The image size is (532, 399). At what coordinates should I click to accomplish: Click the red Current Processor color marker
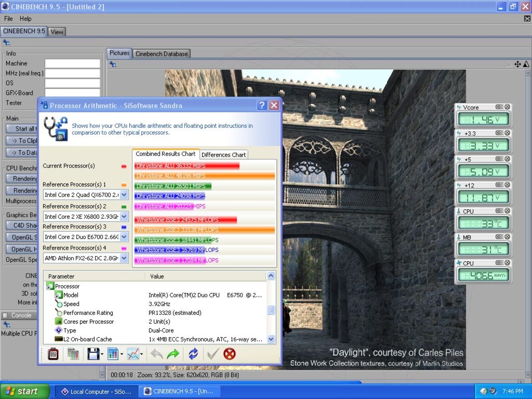(124, 166)
